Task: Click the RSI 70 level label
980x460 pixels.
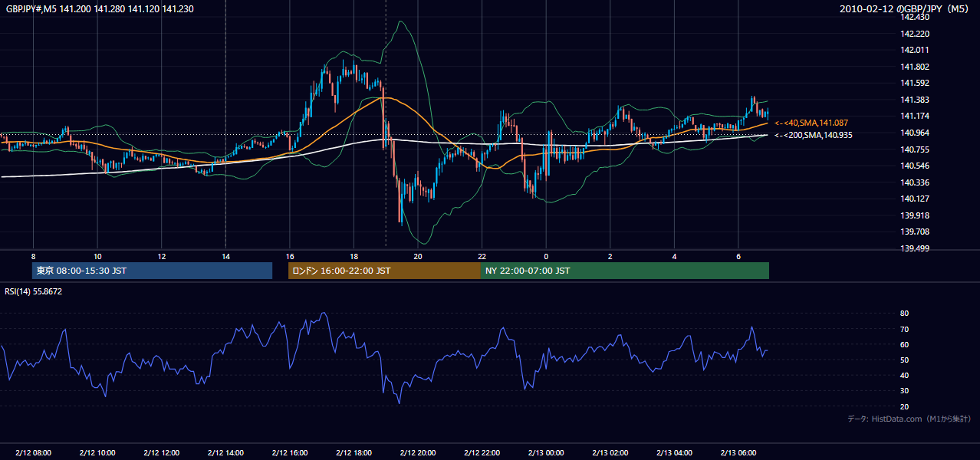Action: pyautogui.click(x=904, y=329)
